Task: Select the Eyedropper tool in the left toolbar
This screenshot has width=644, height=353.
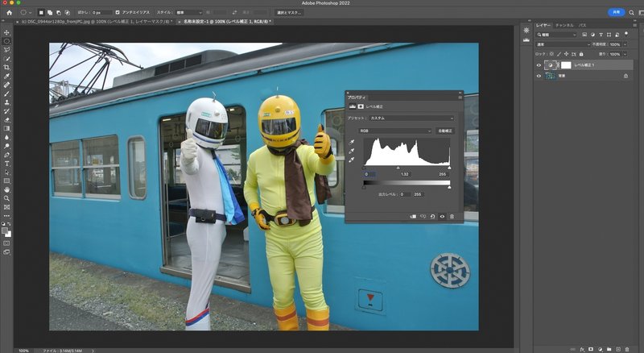Action: point(6,76)
